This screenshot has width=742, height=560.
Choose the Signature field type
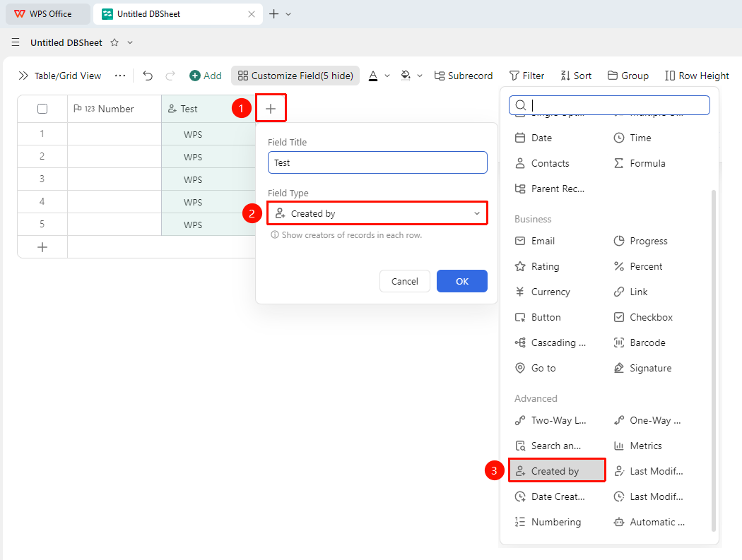tap(642, 368)
